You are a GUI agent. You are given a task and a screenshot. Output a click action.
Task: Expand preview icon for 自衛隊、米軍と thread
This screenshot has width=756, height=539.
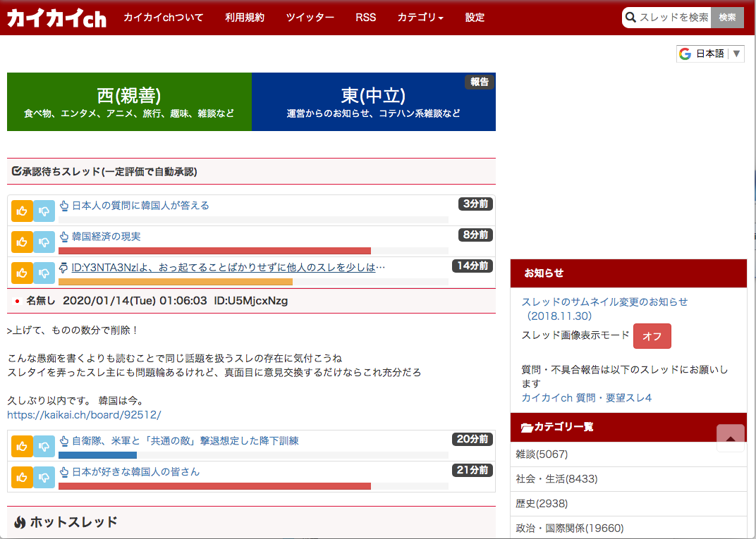pos(63,441)
